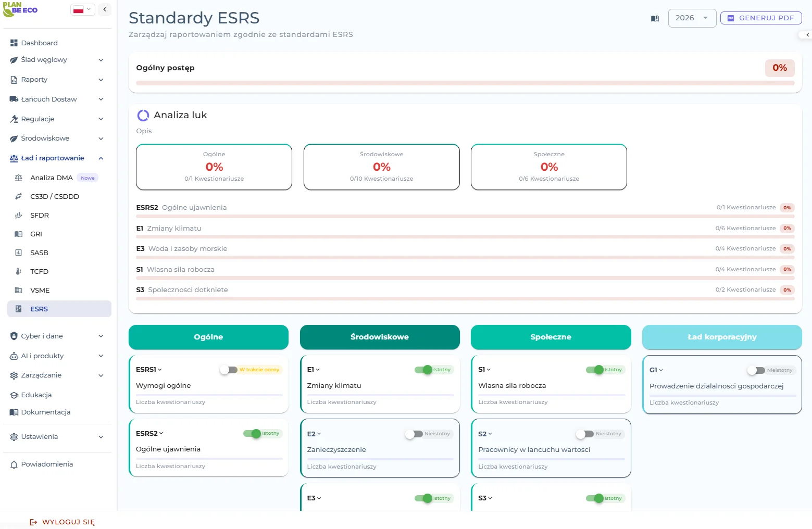The height and width of the screenshot is (529, 812).
Task: Select the SFDR section icon in sidebar
Action: point(19,215)
